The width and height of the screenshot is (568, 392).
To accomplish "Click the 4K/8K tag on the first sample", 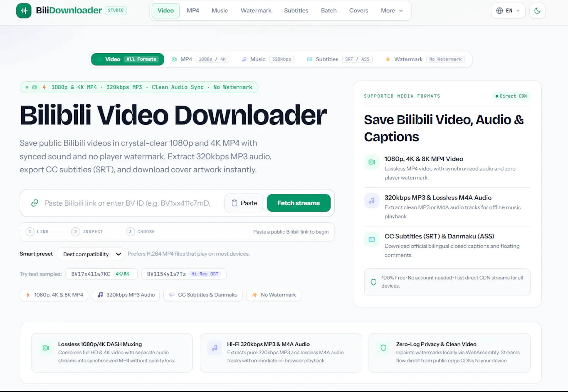I will click(122, 274).
